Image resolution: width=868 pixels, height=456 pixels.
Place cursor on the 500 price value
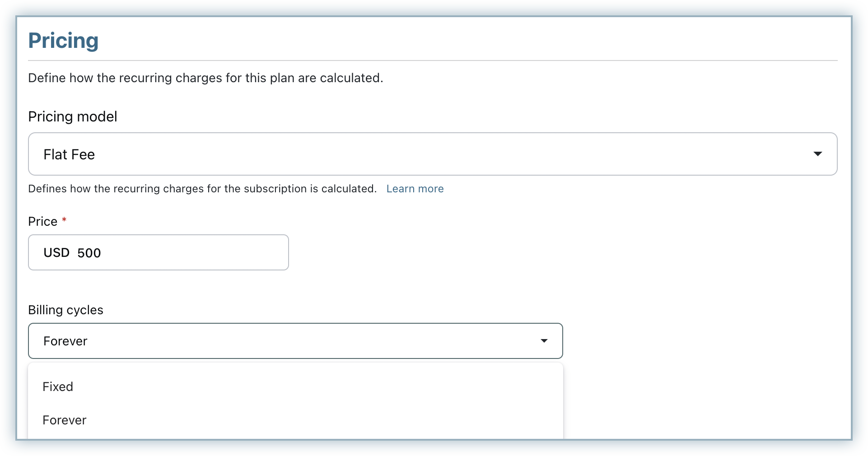pyautogui.click(x=89, y=253)
